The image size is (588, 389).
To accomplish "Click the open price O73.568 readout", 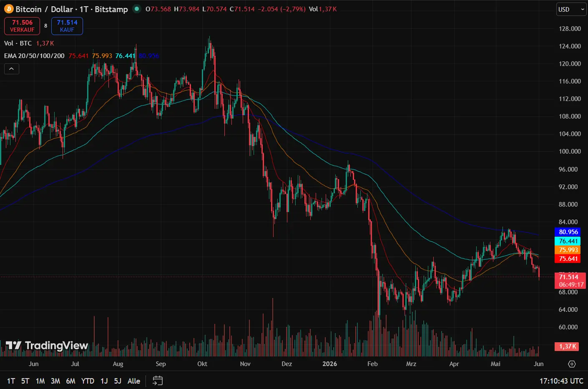I will pyautogui.click(x=158, y=9).
